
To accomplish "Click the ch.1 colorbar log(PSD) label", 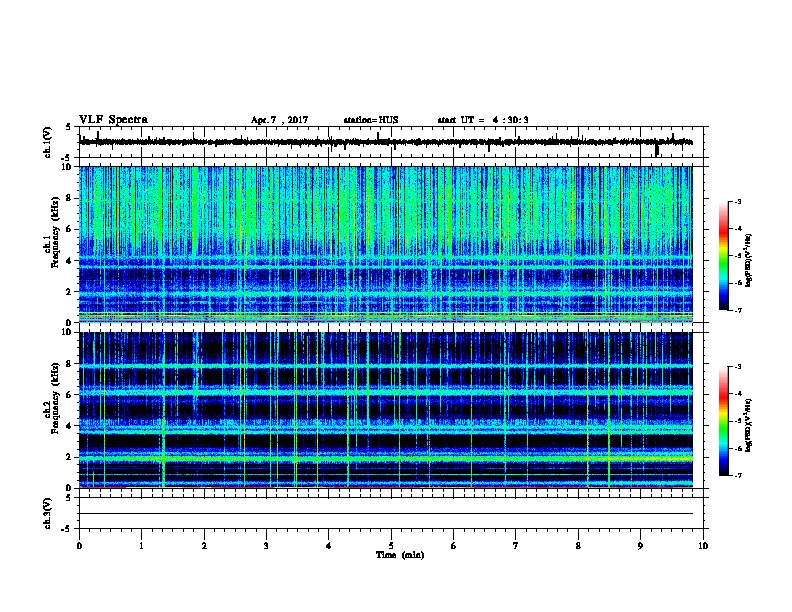I will click(x=749, y=260).
